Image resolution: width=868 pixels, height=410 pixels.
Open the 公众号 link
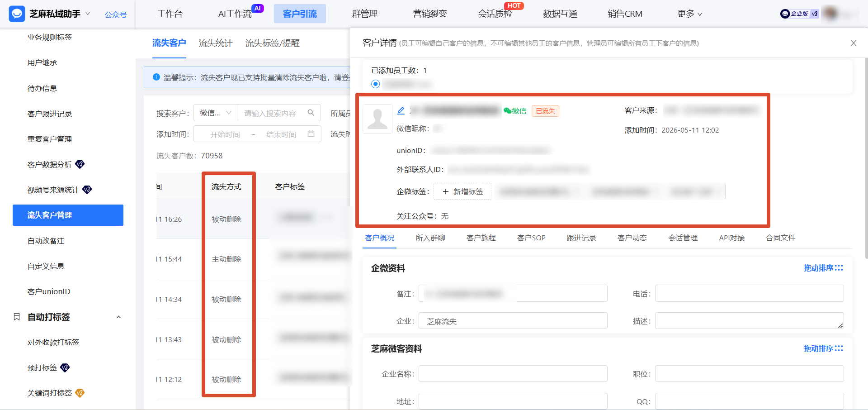(x=116, y=14)
